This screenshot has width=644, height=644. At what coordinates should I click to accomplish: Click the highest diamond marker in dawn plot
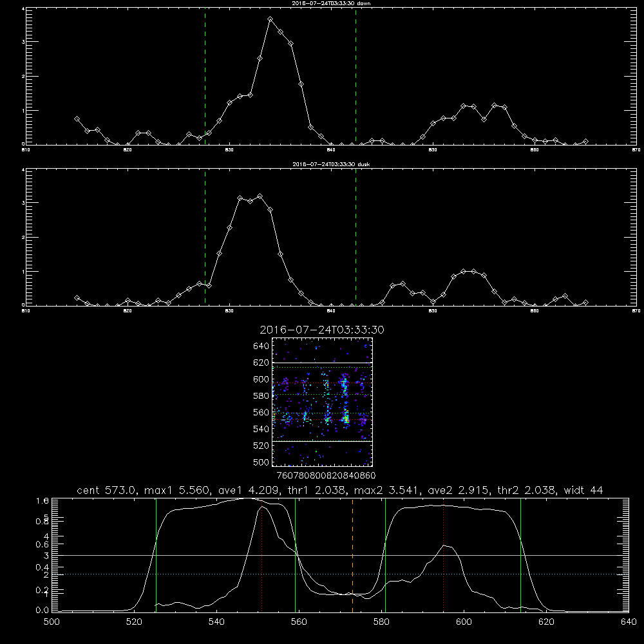click(270, 19)
